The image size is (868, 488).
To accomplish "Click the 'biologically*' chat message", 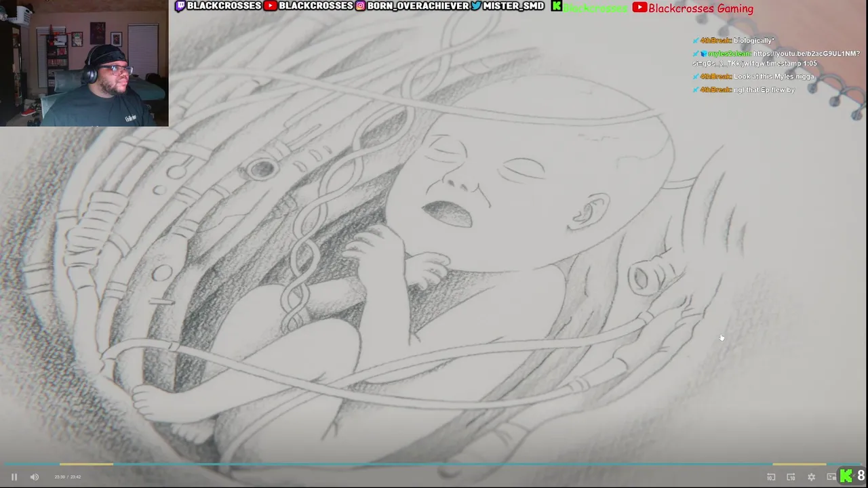I will 753,41.
